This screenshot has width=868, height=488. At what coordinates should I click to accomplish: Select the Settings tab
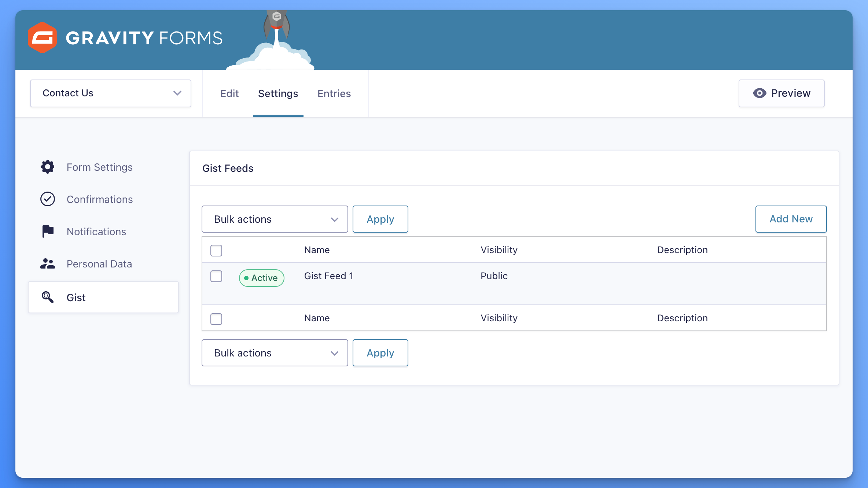point(278,93)
